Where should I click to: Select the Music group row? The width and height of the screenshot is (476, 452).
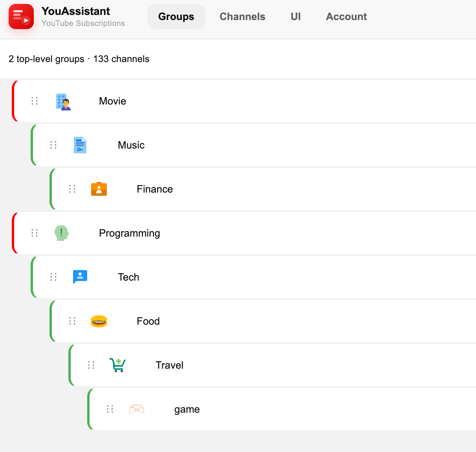[x=253, y=145]
